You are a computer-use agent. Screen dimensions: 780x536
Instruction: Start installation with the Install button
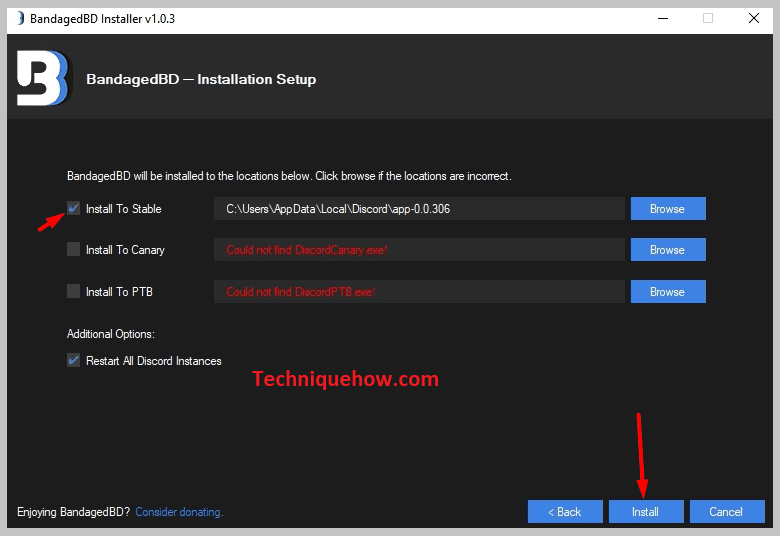tap(646, 512)
